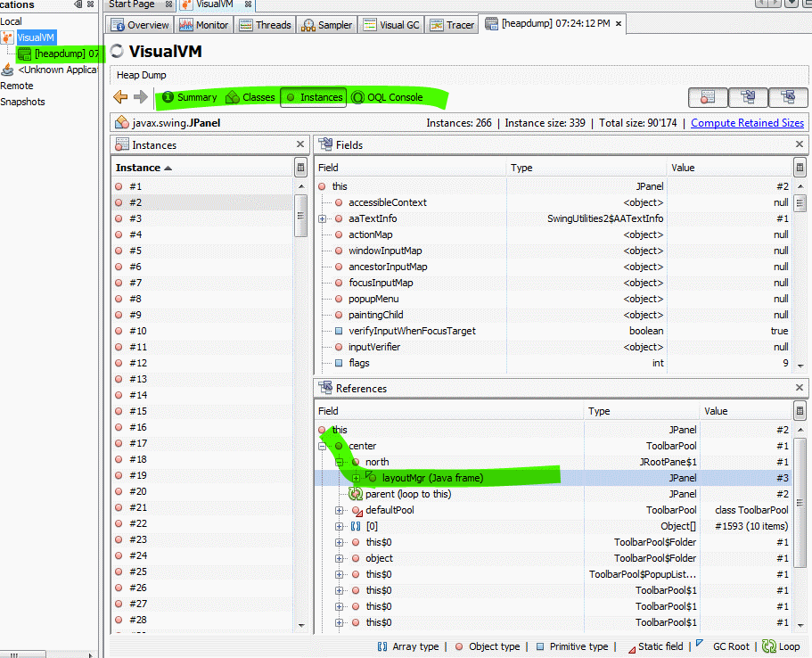
Task: Open Fields table column chooser icon
Action: click(x=800, y=168)
